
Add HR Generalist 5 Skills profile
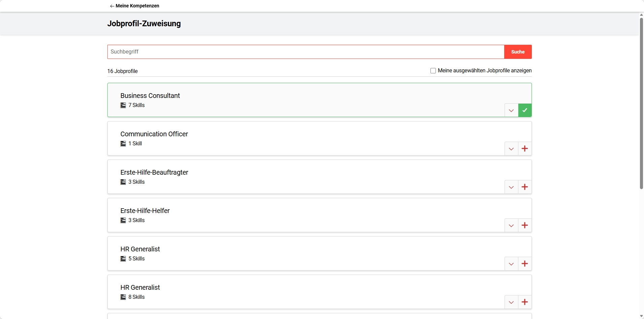(x=525, y=264)
